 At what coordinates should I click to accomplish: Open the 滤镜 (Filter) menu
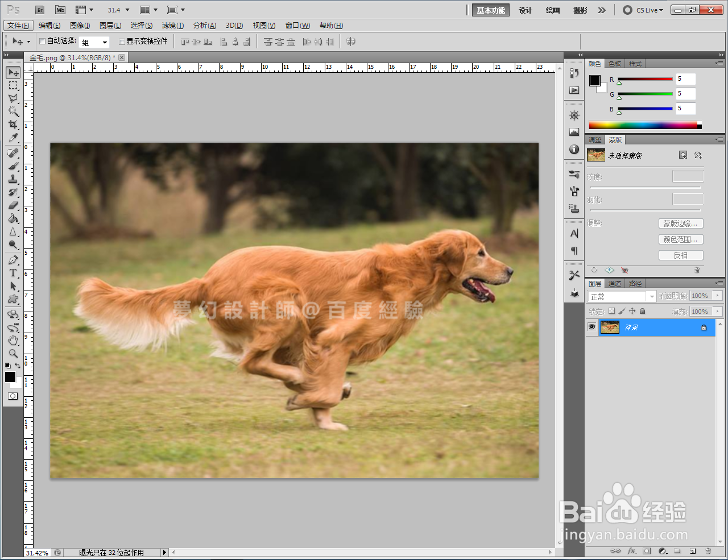tap(173, 26)
